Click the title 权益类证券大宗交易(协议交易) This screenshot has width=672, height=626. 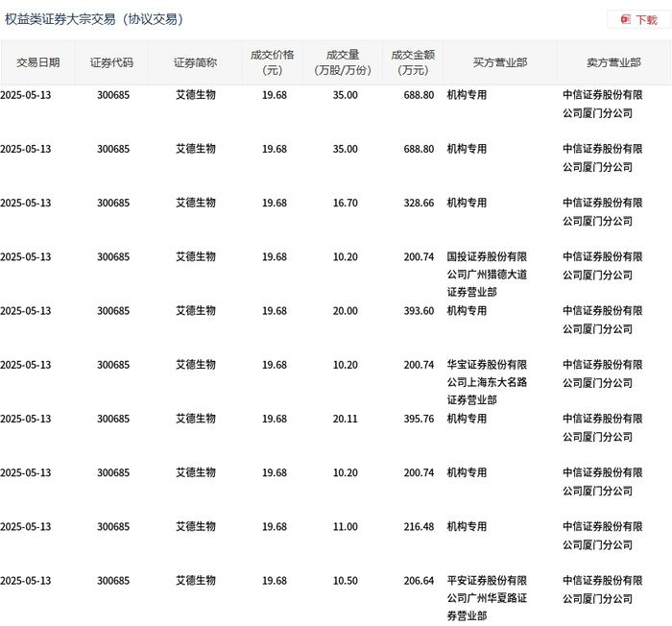(94, 19)
